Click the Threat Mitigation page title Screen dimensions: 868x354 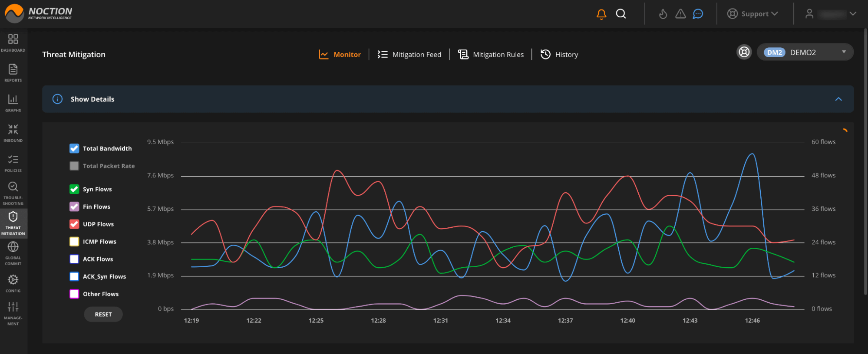click(74, 54)
